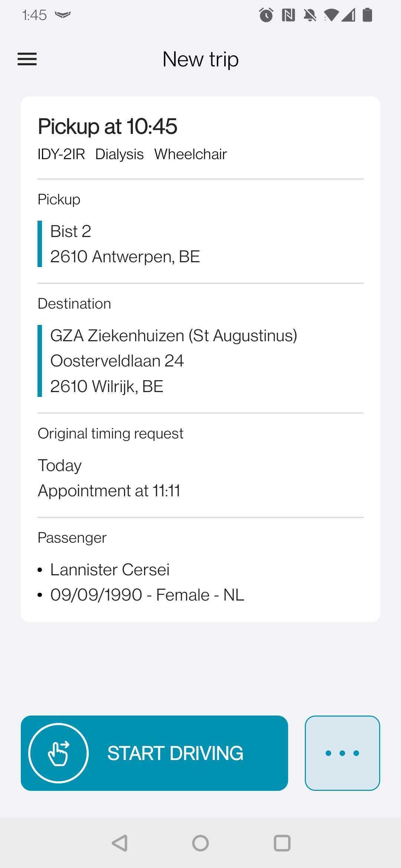
Task: Start driving to the pickup
Action: (154, 753)
